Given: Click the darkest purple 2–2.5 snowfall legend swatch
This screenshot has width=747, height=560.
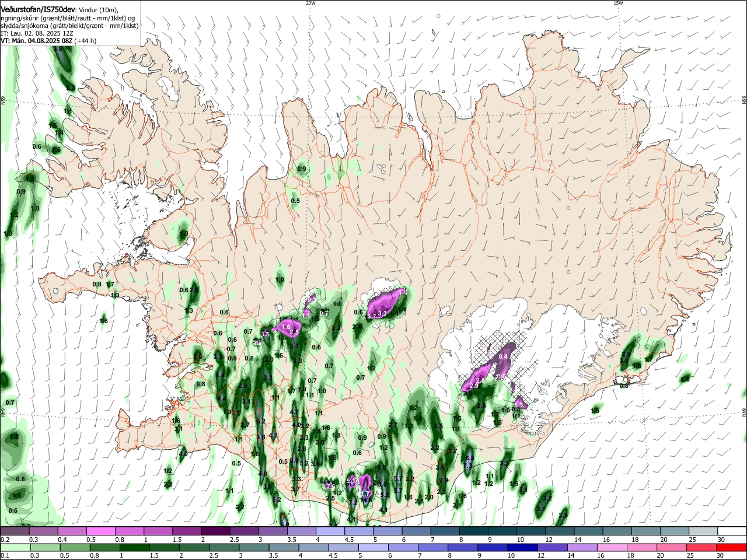Looking at the screenshot, I should coord(215,531).
